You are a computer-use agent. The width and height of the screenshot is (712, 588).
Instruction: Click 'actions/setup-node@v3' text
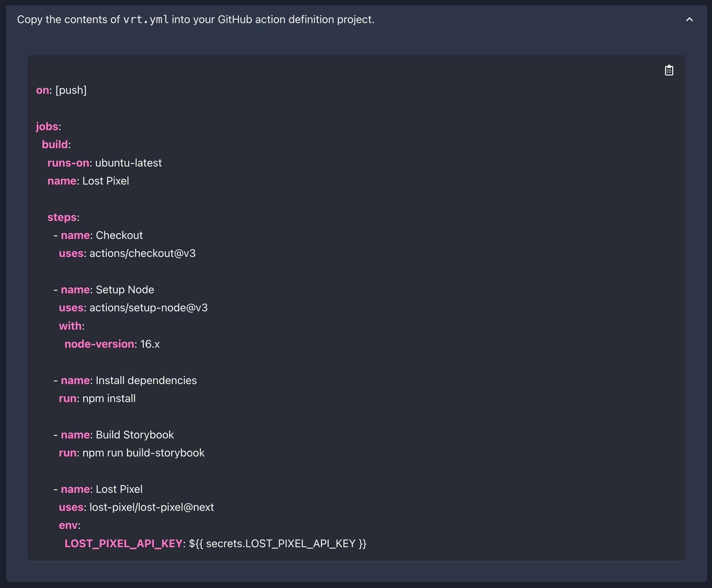[149, 308]
